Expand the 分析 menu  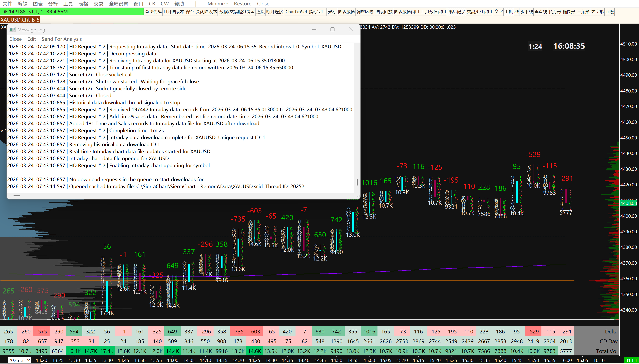tap(53, 4)
